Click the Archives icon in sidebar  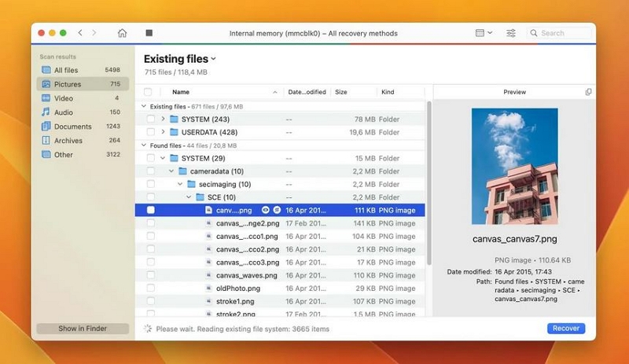click(46, 140)
